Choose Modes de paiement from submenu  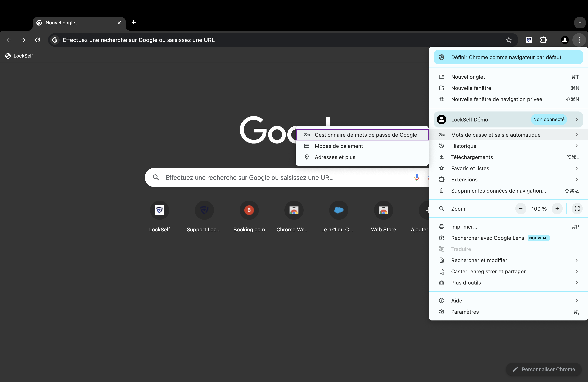tap(362, 146)
